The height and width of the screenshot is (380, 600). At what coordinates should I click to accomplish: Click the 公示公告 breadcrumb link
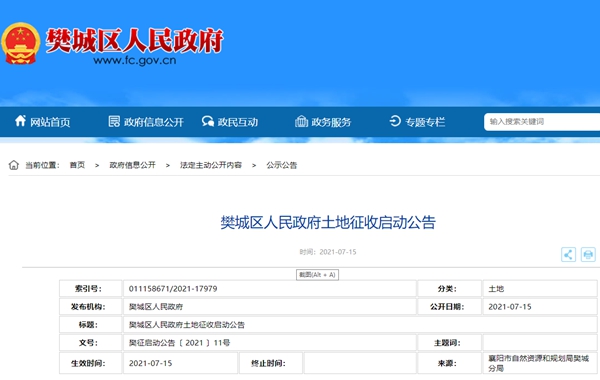pos(282,165)
